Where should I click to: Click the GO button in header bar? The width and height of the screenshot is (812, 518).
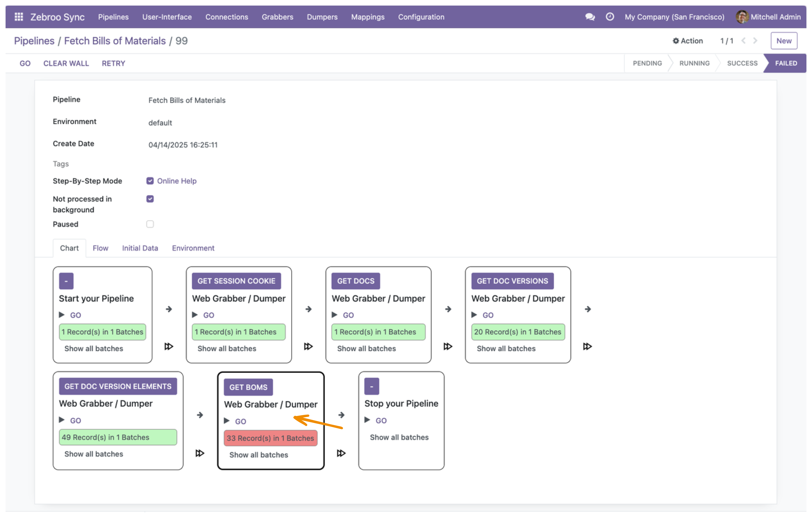(25, 63)
